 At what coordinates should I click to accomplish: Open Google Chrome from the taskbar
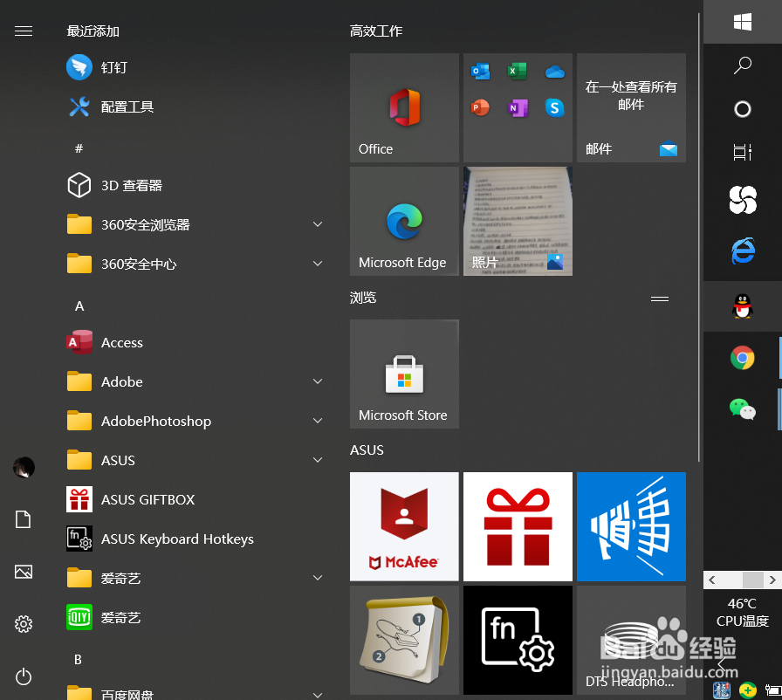(742, 358)
